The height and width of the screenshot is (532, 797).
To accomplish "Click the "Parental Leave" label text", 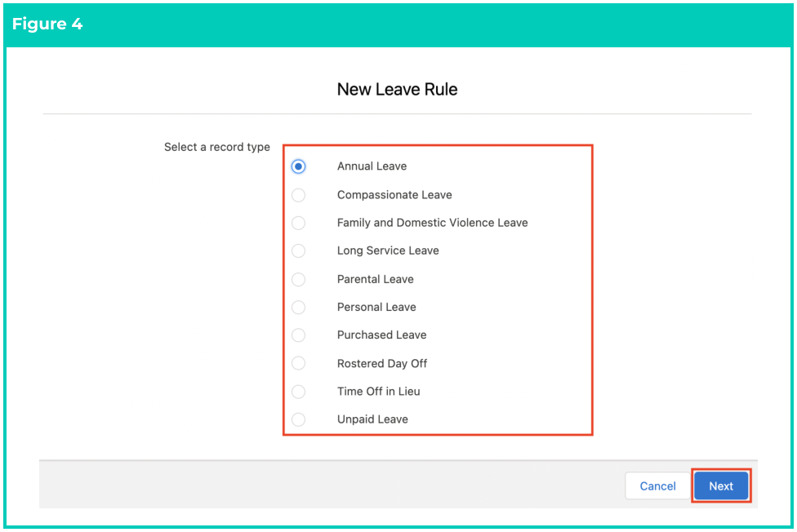I will pyautogui.click(x=375, y=280).
